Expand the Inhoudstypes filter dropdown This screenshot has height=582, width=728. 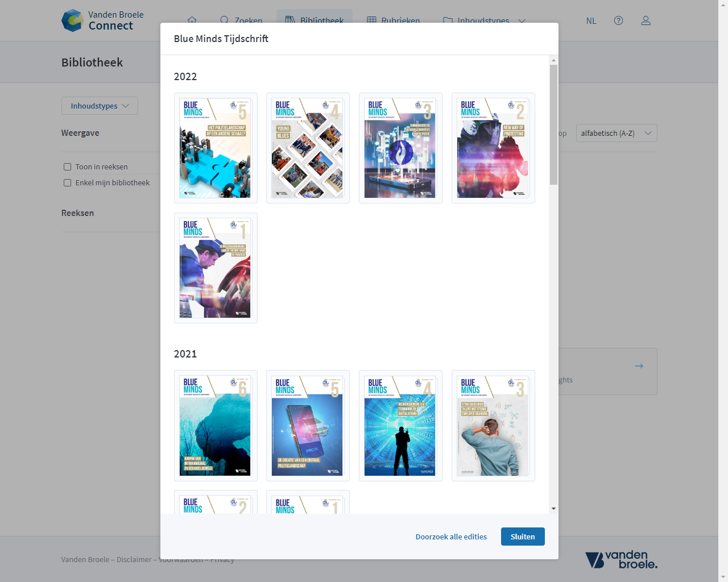(100, 106)
